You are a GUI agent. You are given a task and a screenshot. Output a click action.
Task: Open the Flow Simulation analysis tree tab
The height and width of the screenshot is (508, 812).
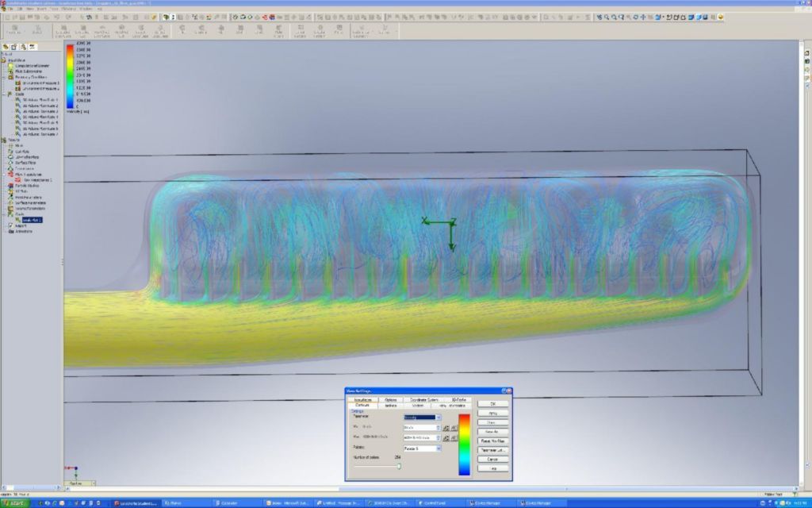coord(33,47)
